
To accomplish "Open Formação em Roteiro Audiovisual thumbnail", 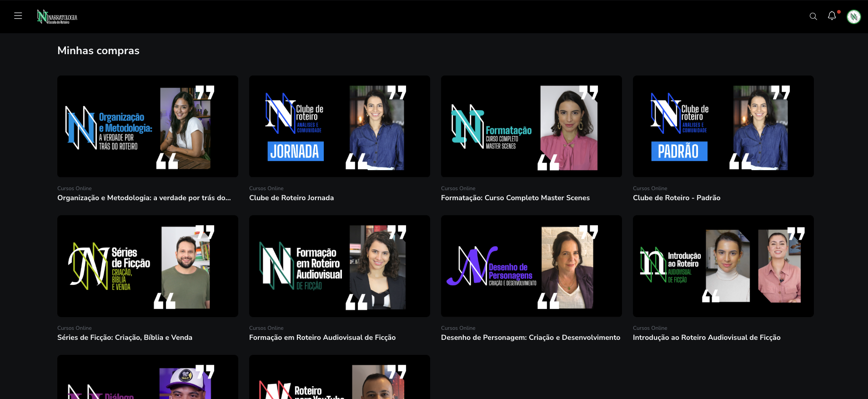I will [340, 266].
